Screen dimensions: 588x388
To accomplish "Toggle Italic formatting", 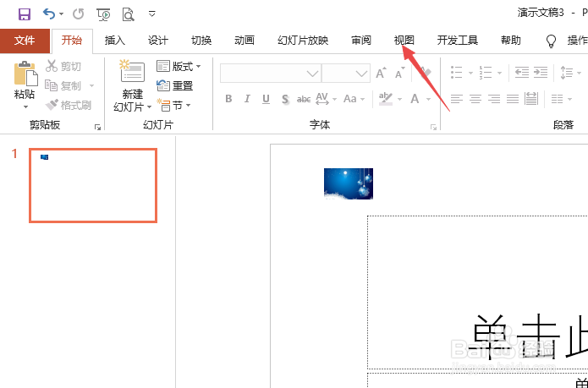I will (x=247, y=99).
